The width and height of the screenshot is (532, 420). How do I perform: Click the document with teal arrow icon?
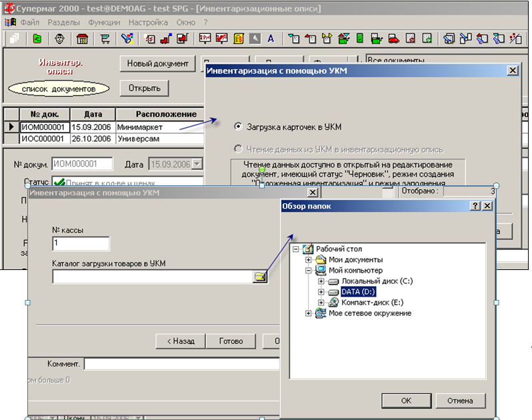[x=294, y=39]
